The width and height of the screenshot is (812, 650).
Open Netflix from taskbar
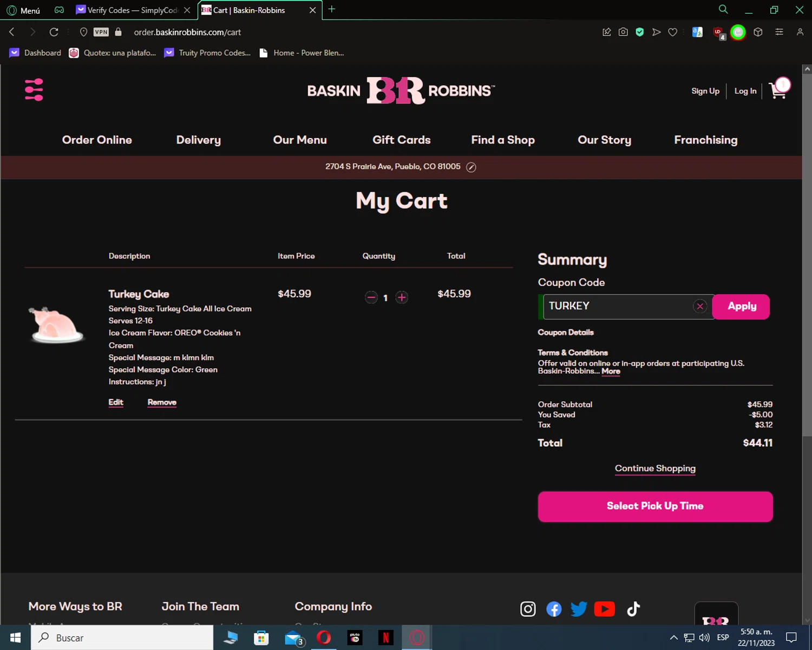(x=386, y=638)
